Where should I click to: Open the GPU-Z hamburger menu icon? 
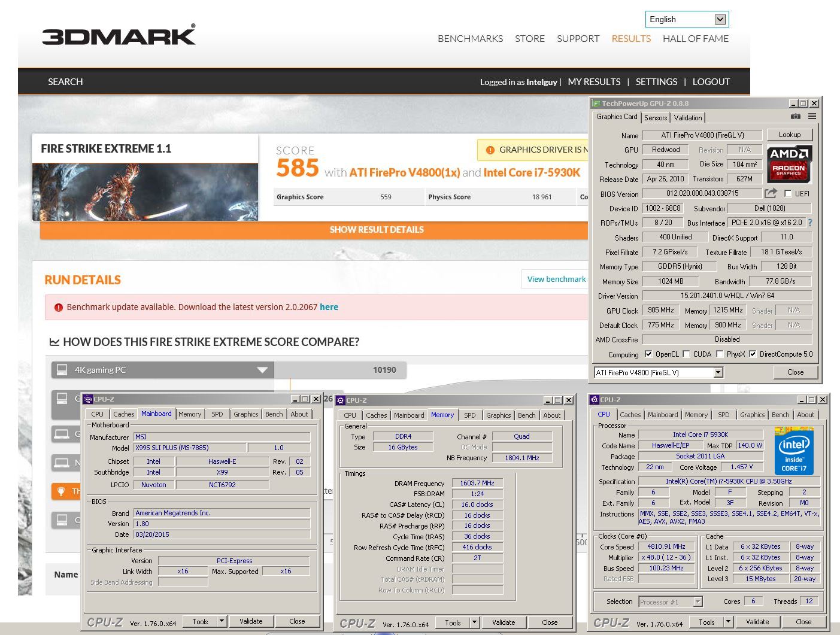tap(812, 117)
